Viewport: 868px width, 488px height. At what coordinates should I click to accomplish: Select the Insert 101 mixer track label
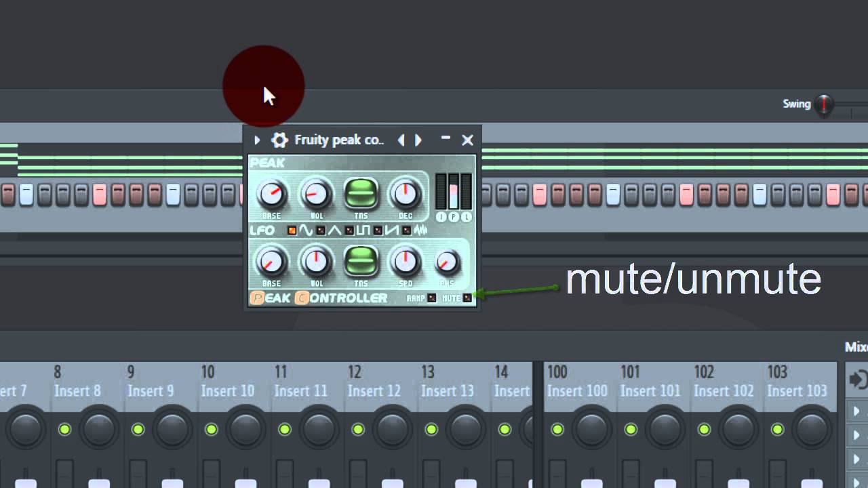650,391
